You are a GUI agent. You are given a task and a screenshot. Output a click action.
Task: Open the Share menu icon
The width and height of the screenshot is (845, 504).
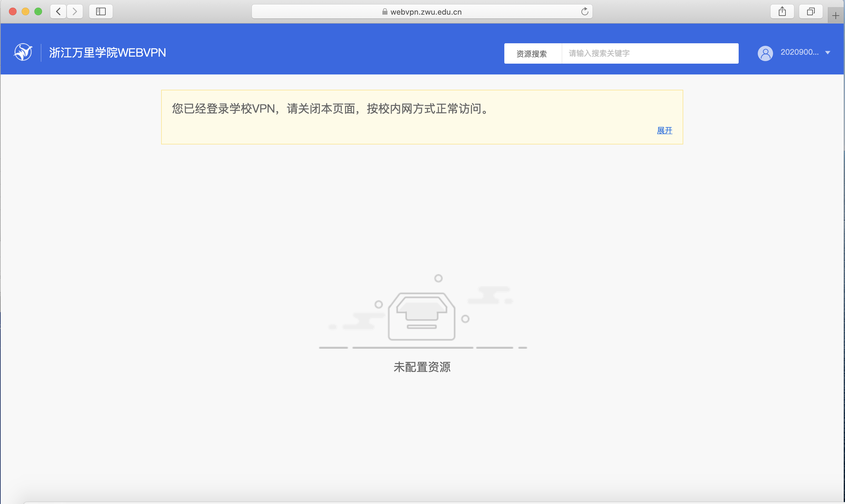782,11
